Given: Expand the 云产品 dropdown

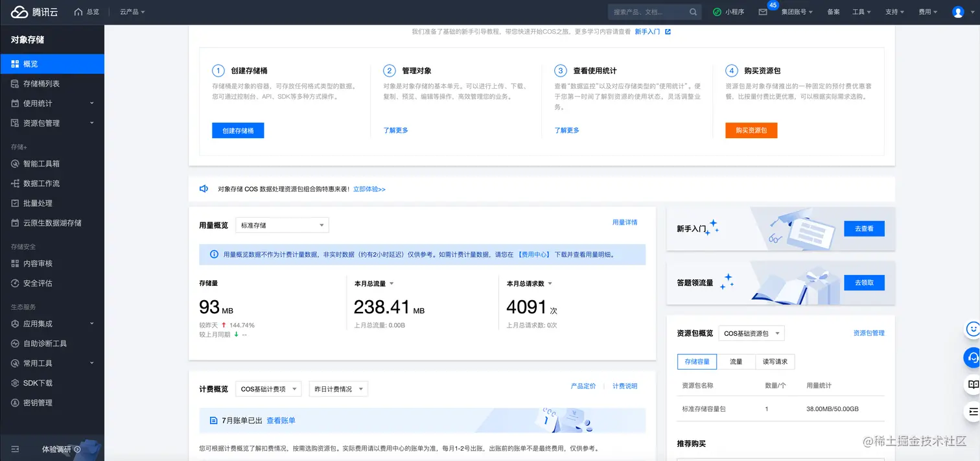Looking at the screenshot, I should point(132,12).
